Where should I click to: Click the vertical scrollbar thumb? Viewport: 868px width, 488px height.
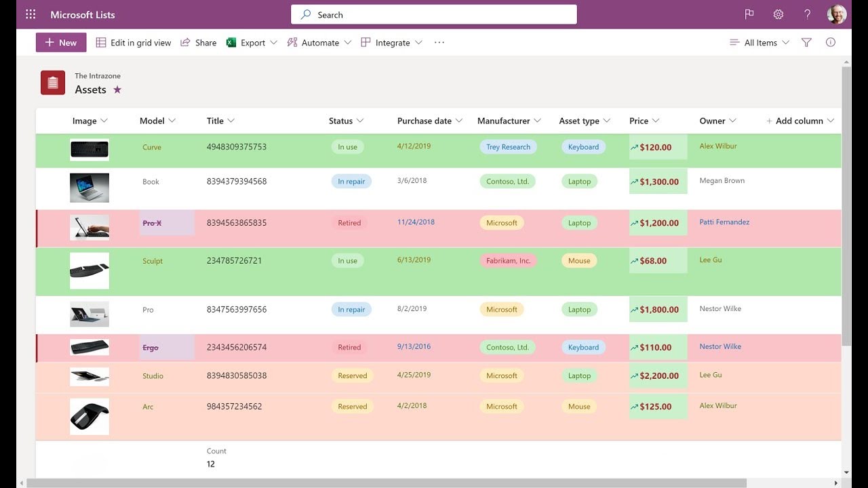click(x=846, y=207)
